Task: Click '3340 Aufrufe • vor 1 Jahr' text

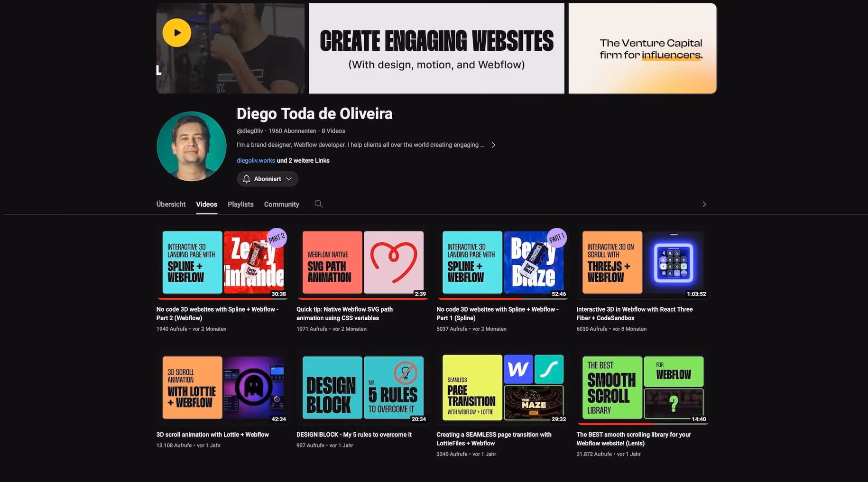Action: point(466,454)
